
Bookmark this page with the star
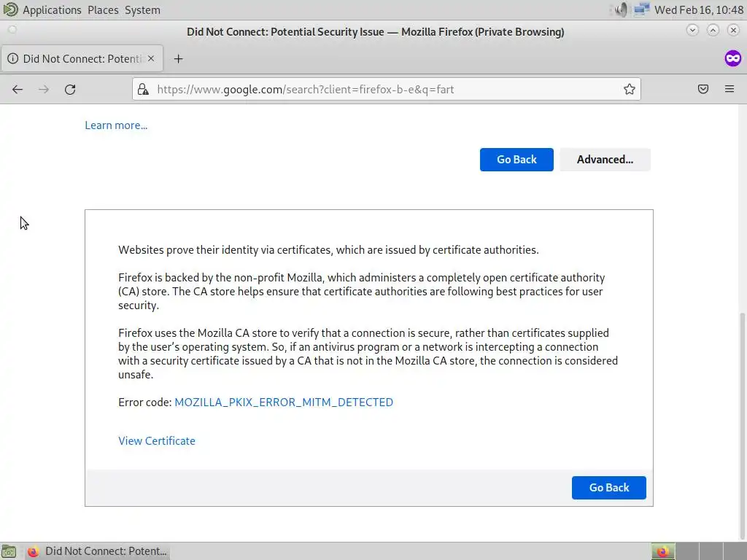(629, 90)
